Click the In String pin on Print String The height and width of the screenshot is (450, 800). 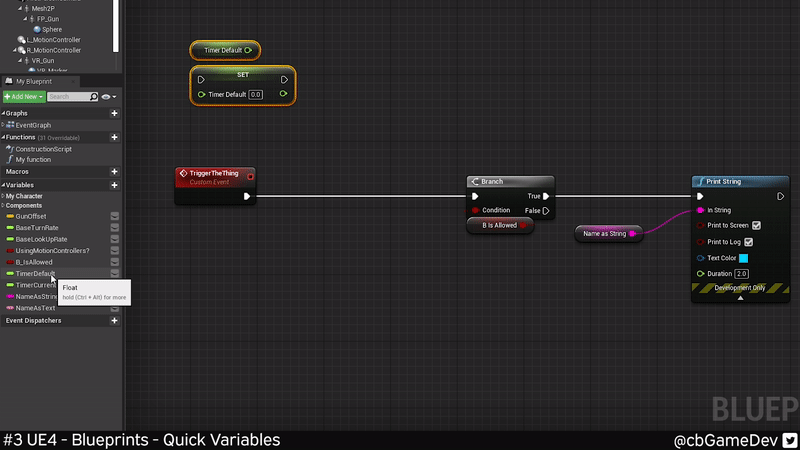(700, 211)
